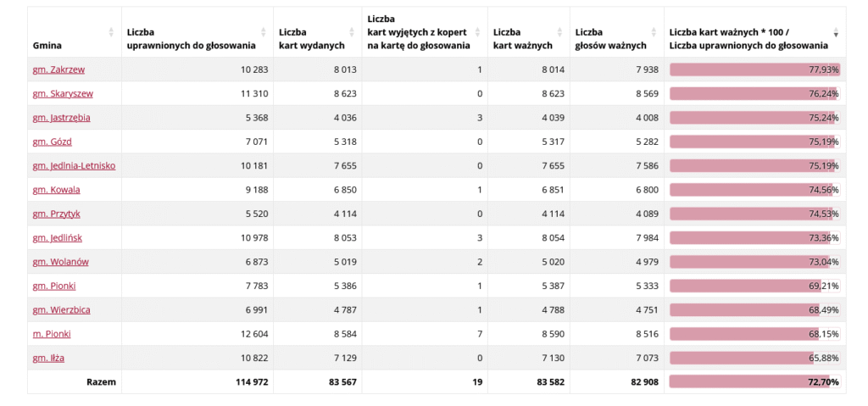Screen dimensions: 868x406
Task: Open the gm. Jedlińsk link
Action: click(58, 237)
